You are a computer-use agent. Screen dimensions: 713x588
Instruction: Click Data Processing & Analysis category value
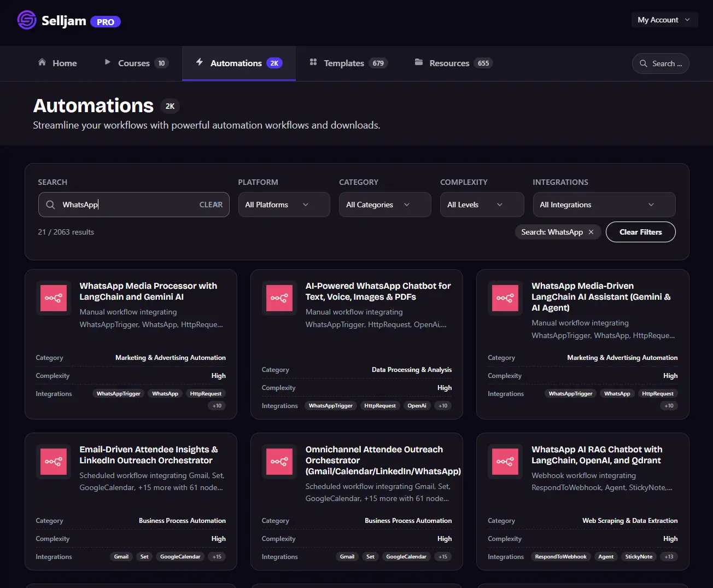click(x=412, y=370)
